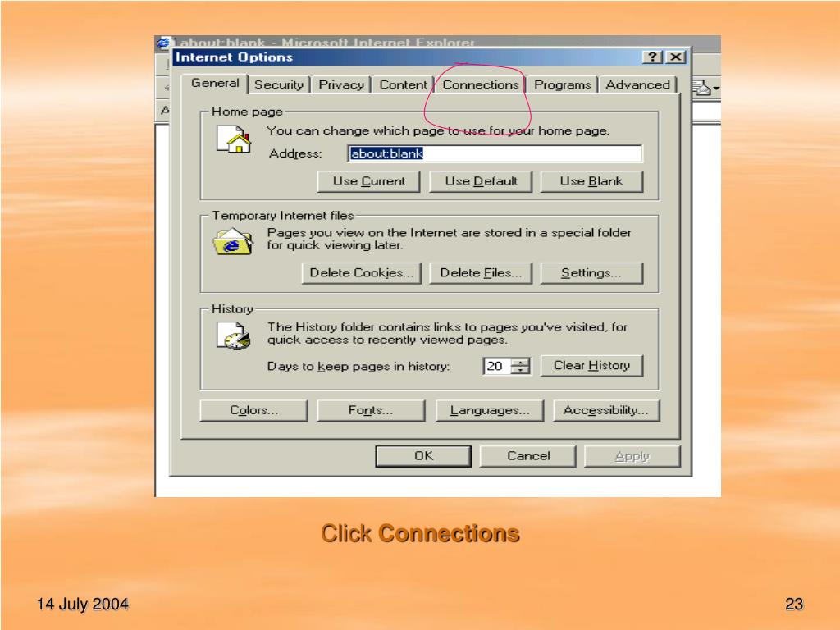The image size is (840, 630).
Task: Decrease days to keep history
Action: (520, 370)
